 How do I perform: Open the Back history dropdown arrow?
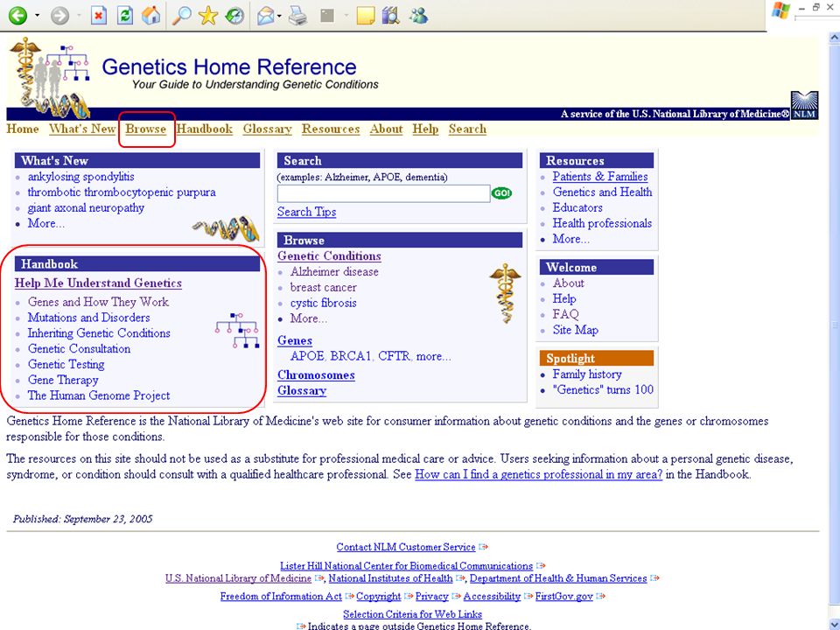(x=37, y=15)
